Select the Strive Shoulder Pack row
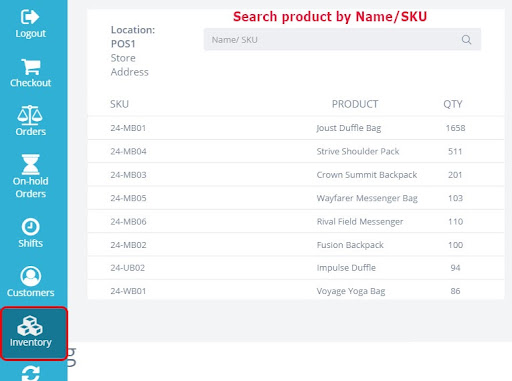Viewport: 512px width, 381px height. click(x=296, y=151)
